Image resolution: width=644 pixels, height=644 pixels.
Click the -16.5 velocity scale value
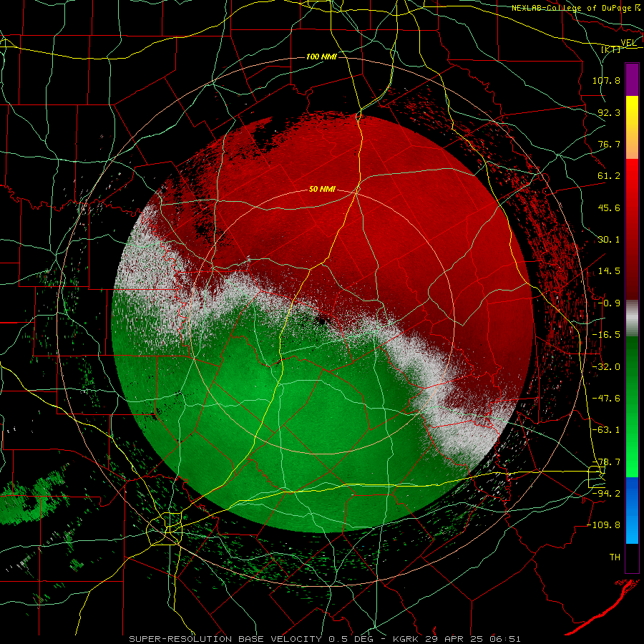point(606,335)
